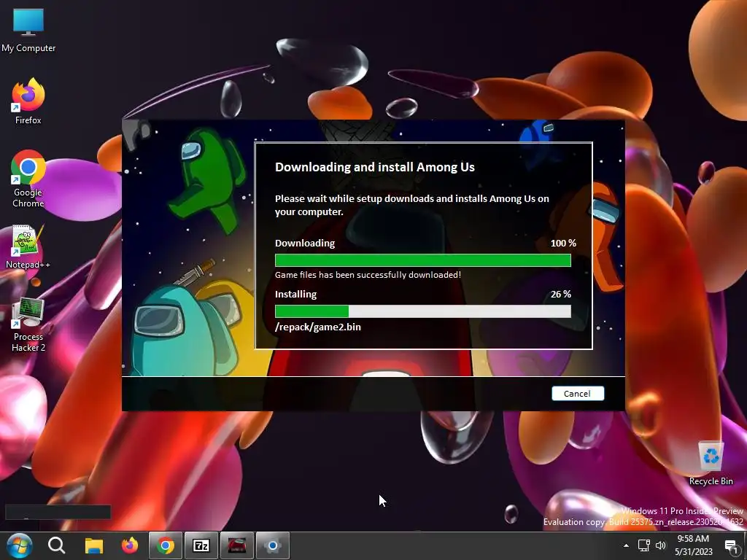Click the Installing label
Image resolution: width=747 pixels, height=560 pixels.
296,295
